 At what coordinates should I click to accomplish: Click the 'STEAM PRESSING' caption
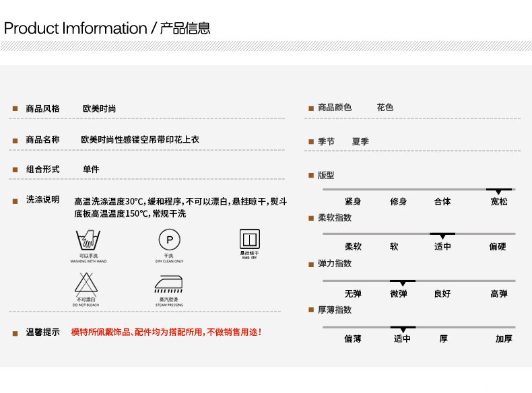pyautogui.click(x=169, y=305)
